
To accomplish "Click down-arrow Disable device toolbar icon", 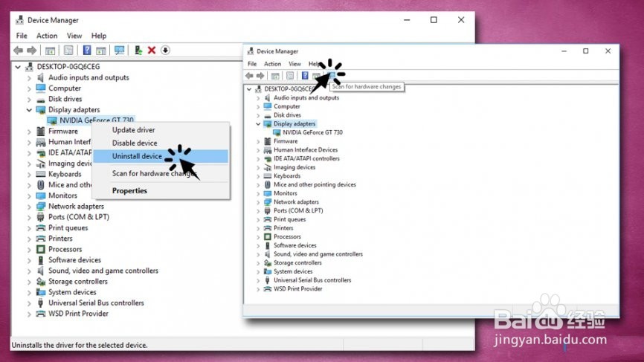I will (x=165, y=50).
